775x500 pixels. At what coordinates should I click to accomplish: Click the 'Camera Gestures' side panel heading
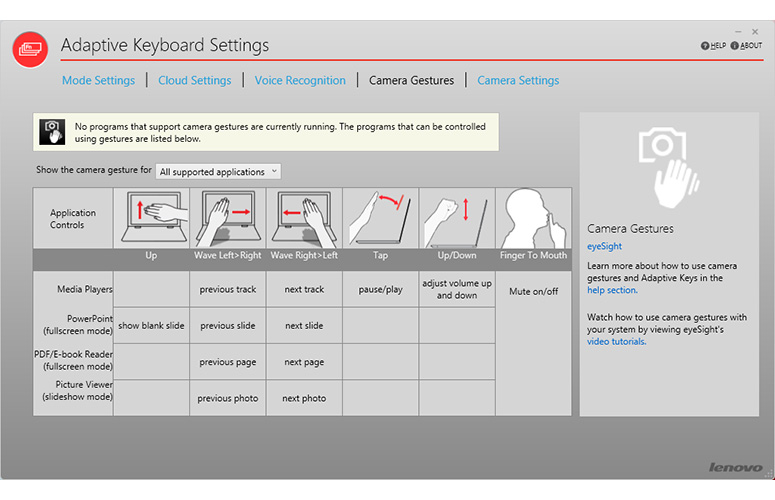coord(630,228)
